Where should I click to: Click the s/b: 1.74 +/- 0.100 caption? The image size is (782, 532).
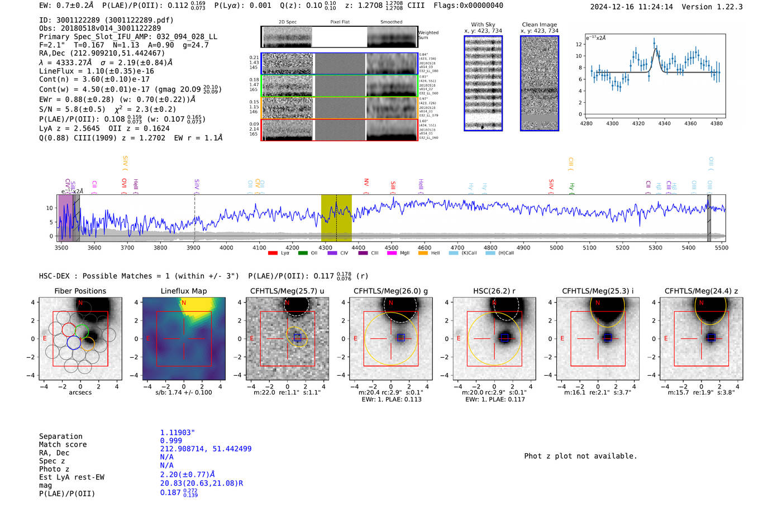pyautogui.click(x=184, y=392)
